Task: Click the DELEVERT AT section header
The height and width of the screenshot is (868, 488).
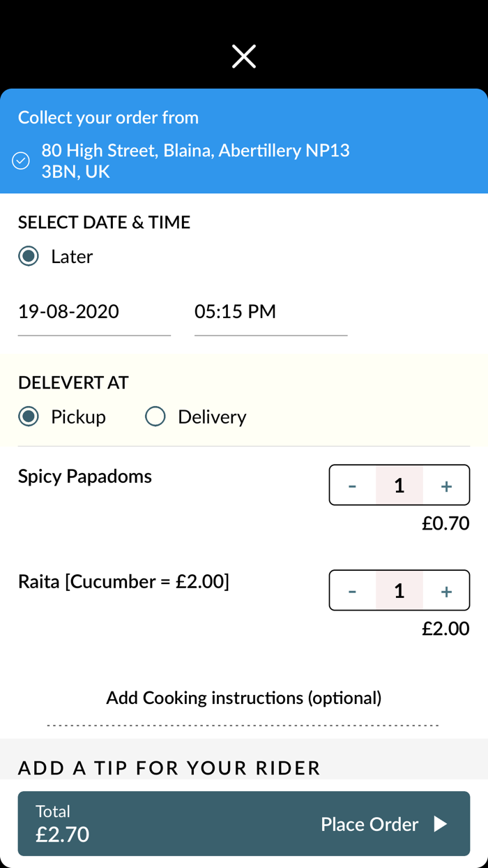Action: coord(73,382)
